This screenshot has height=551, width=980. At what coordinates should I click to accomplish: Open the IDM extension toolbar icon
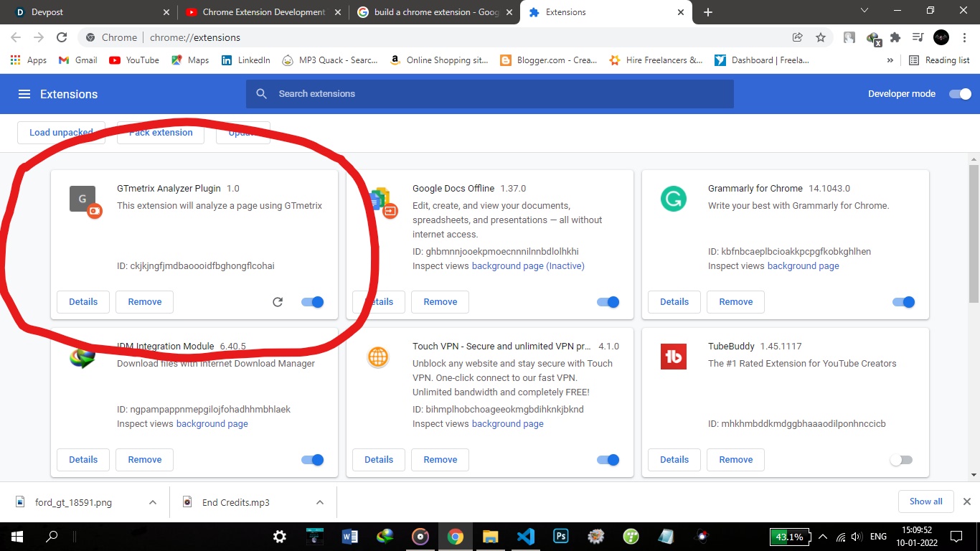click(x=873, y=37)
